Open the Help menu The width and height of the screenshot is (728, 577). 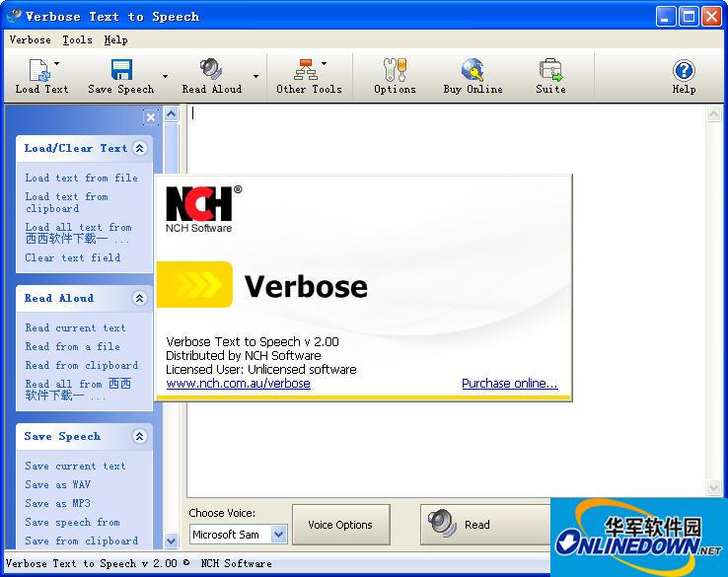tap(115, 39)
